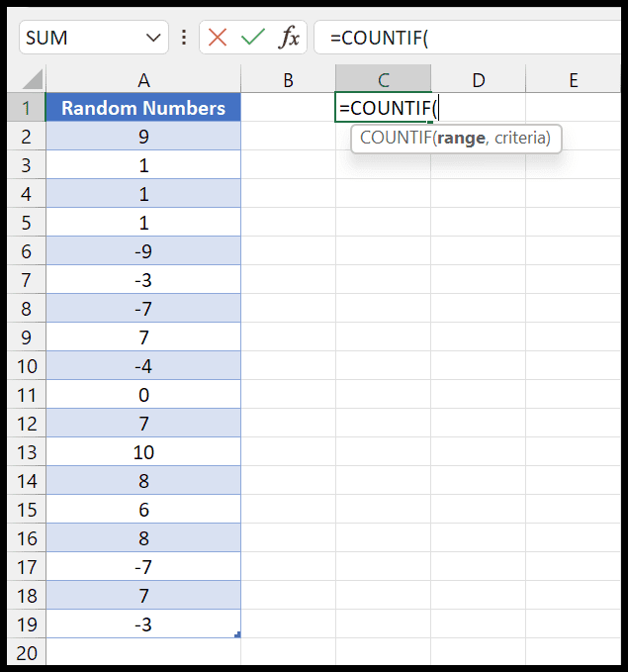Screen dimensions: 628x672
Task: Select column A header
Action: [x=143, y=80]
